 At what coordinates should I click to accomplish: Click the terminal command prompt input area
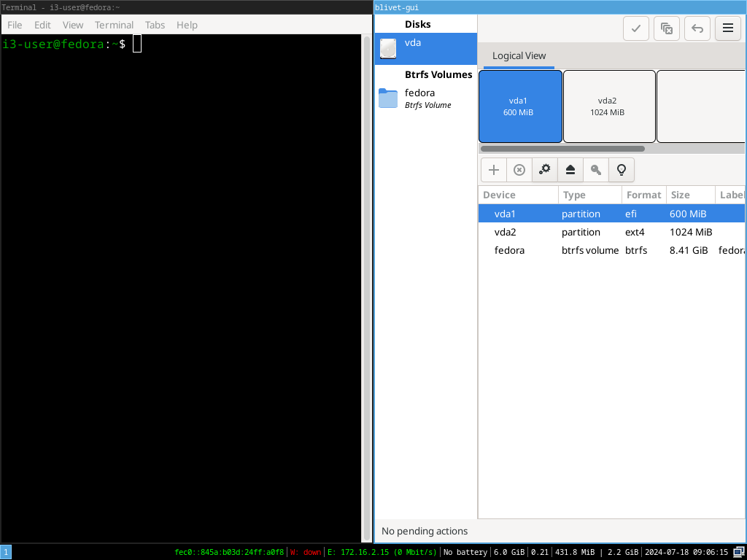pos(137,44)
